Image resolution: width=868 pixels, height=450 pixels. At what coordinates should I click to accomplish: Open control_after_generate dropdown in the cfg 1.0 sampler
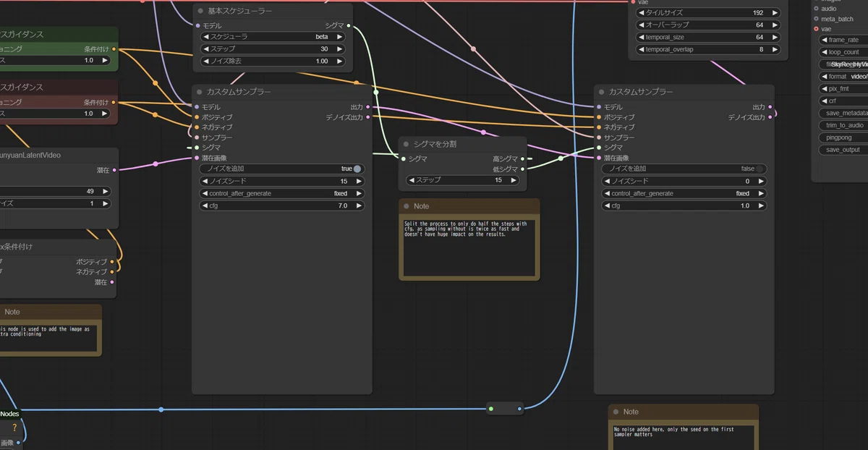[684, 194]
